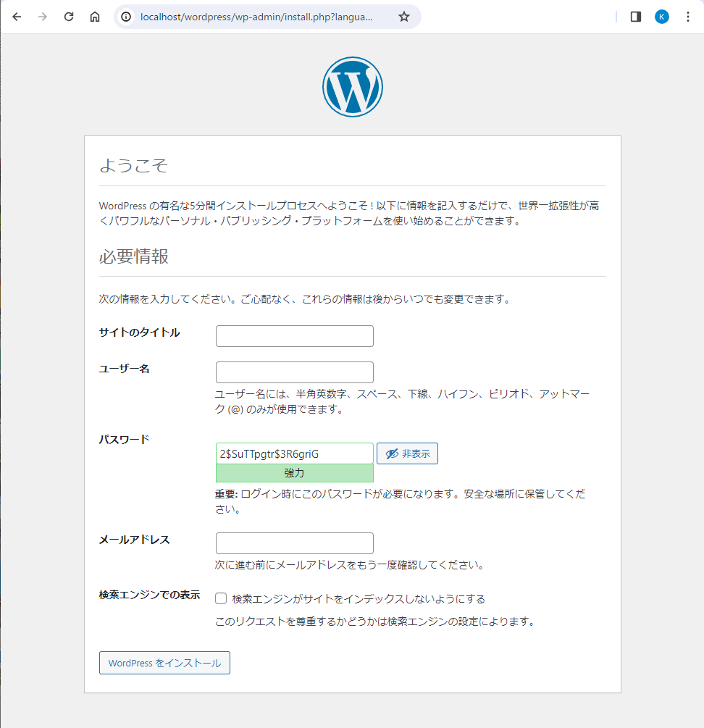This screenshot has width=704, height=728.
Task: Focus the サイトのタイトル input field
Action: 294,336
